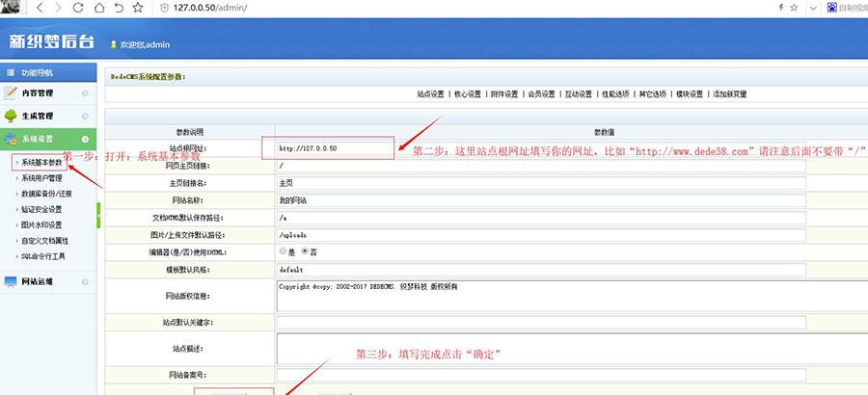Select 是 radio for XHTML editor

(283, 250)
